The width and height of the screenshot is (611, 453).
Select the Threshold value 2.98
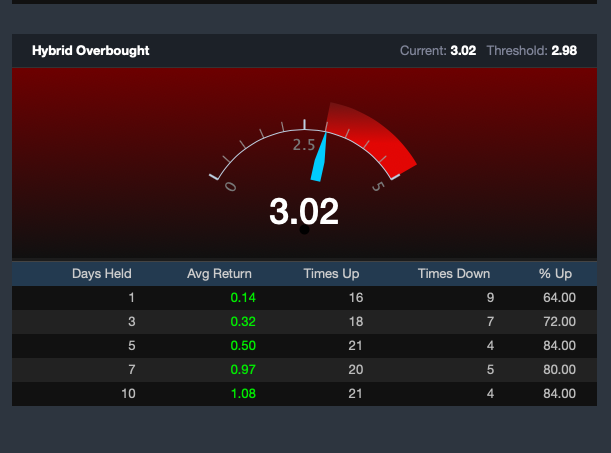[564, 51]
